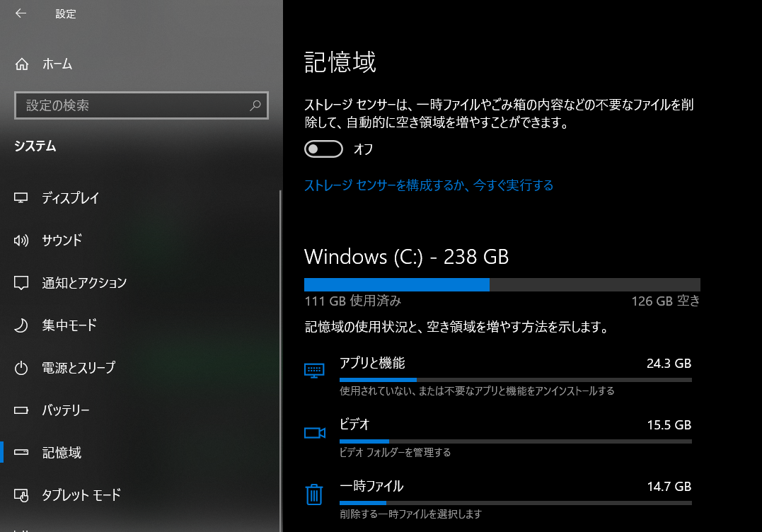This screenshot has height=532, width=762.
Task: Click the Tablet mode icon
Action: point(21,495)
